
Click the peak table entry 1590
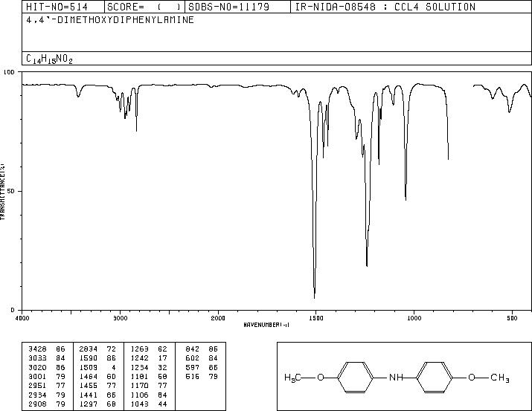pyautogui.click(x=89, y=358)
